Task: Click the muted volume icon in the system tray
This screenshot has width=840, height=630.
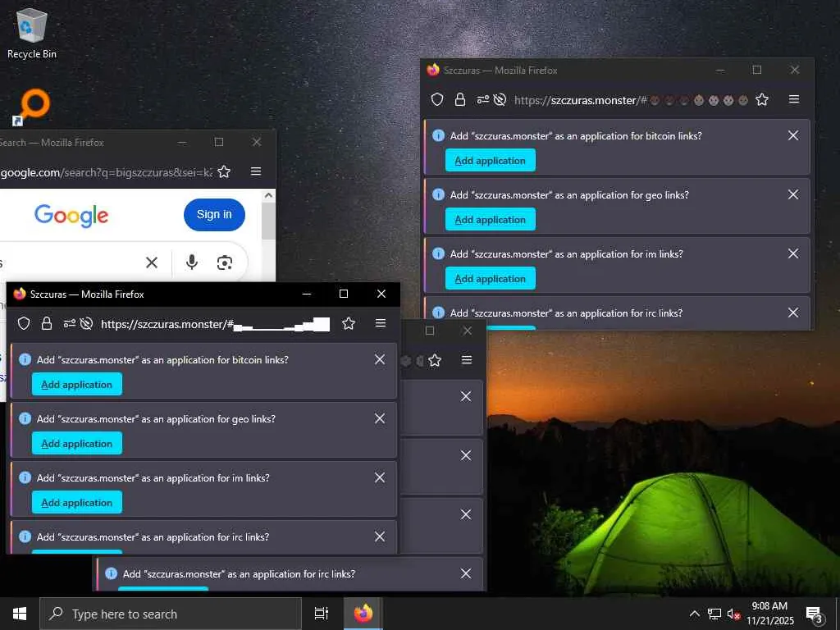Action: 733,614
